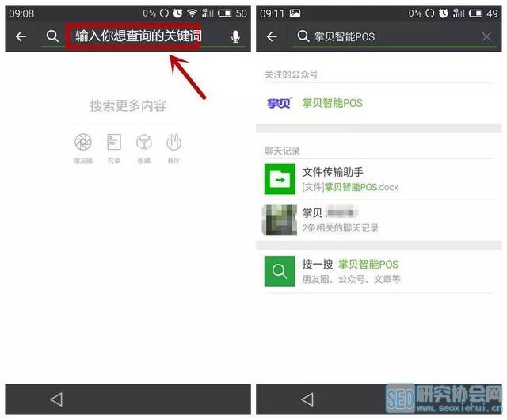Tap the search field containing 掌贝智能POS
Screen dimensions: 507x420
[x=388, y=37]
